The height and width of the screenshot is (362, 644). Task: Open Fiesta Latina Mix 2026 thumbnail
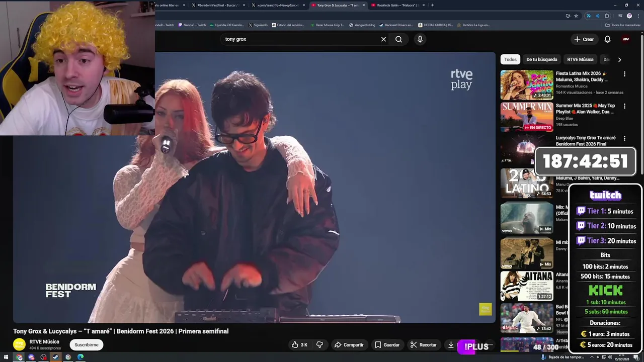(527, 84)
